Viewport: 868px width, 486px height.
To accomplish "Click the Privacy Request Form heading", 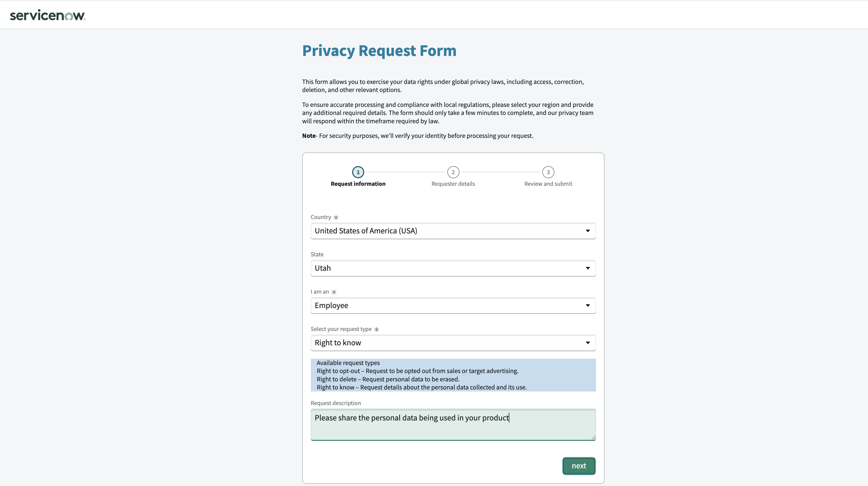I will pyautogui.click(x=379, y=51).
